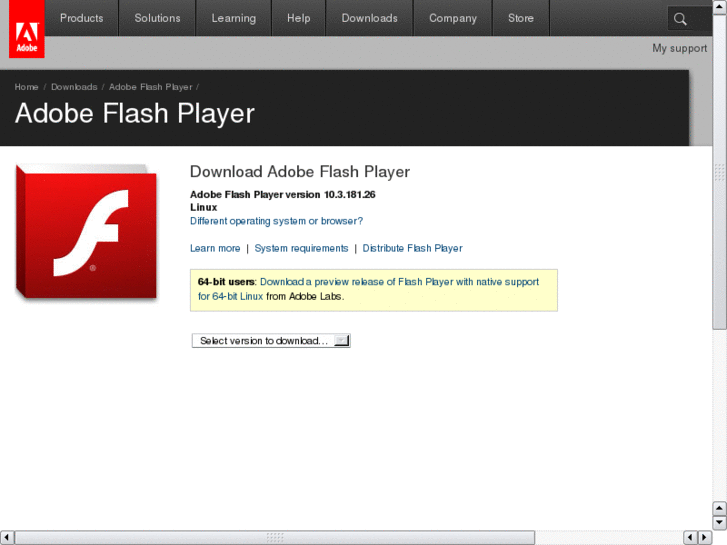The width and height of the screenshot is (727, 545).
Task: Open the 64-bit Linux preview release link
Action: click(x=368, y=289)
